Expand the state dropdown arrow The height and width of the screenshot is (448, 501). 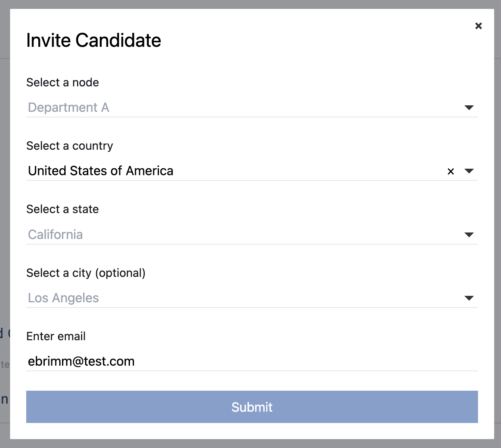[x=469, y=235]
